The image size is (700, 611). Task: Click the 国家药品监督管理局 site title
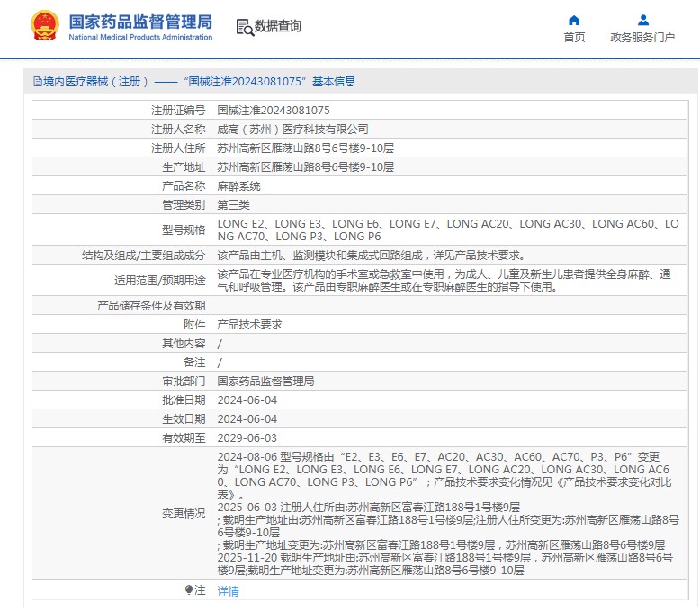click(140, 22)
